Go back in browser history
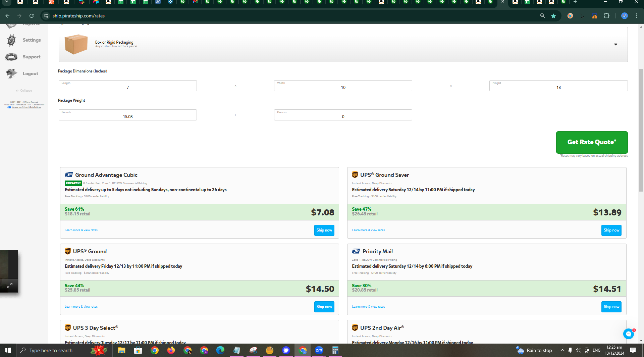The width and height of the screenshot is (644, 357). tap(7, 16)
